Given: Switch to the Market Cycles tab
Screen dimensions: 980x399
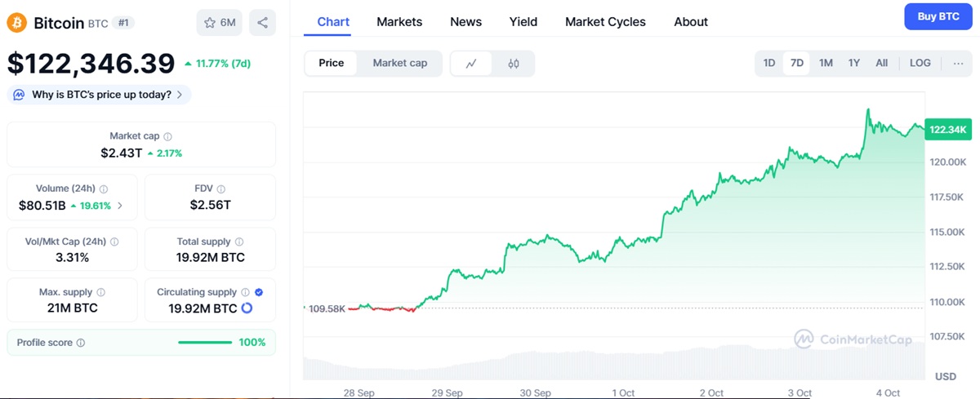Looking at the screenshot, I should [605, 22].
